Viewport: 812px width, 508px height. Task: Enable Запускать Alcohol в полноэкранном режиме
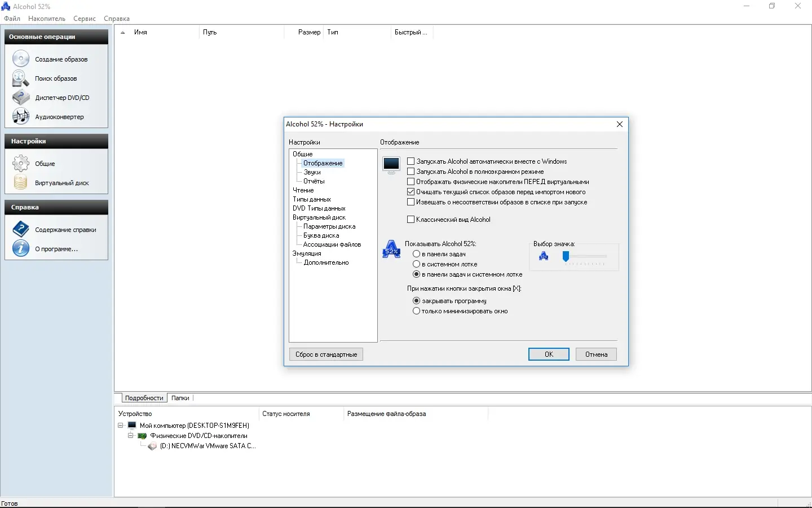(411, 172)
